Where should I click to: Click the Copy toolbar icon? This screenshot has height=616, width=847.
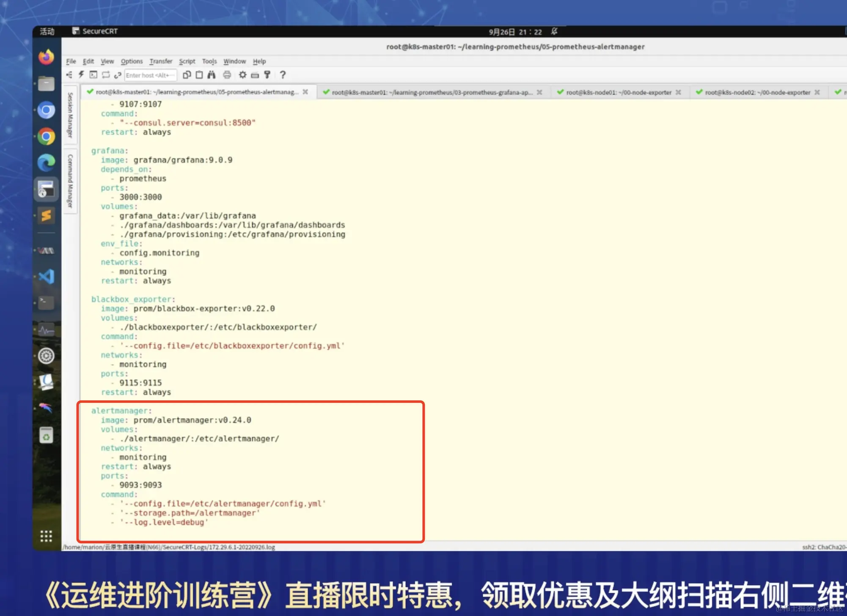[x=187, y=75]
